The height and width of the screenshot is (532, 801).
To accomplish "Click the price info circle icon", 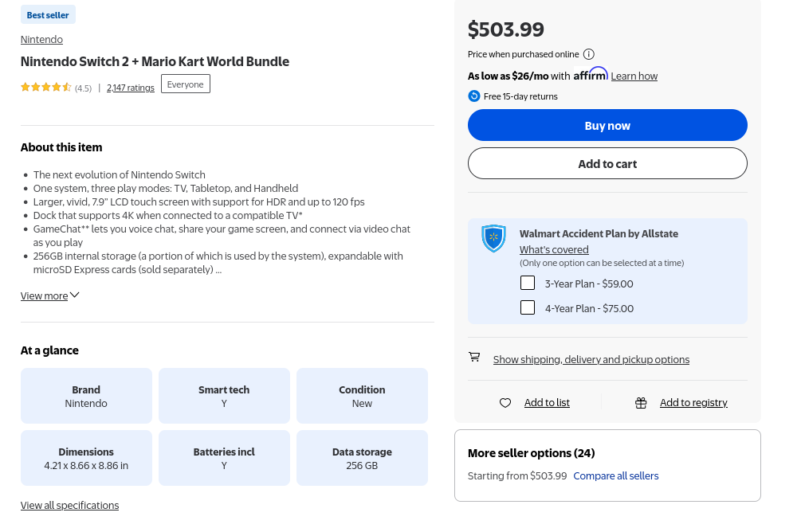I will pyautogui.click(x=588, y=54).
